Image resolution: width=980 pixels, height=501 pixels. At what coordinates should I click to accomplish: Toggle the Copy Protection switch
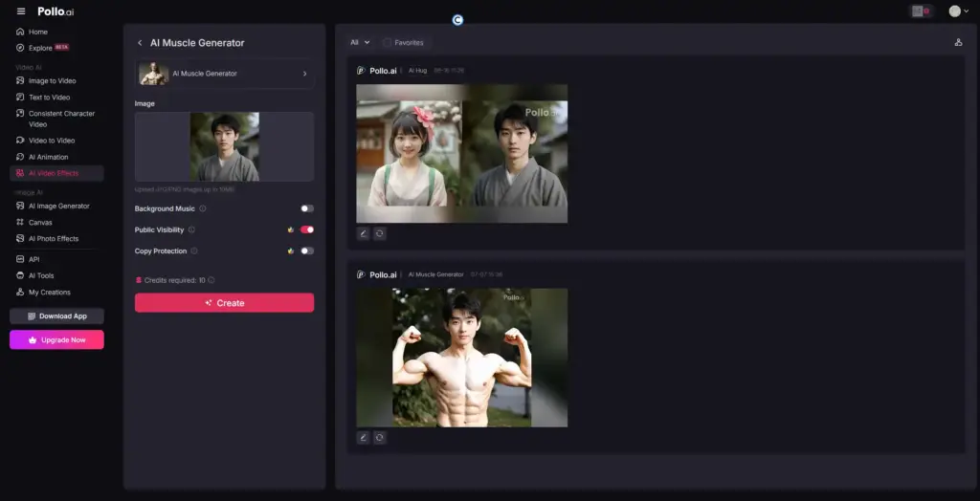point(307,251)
